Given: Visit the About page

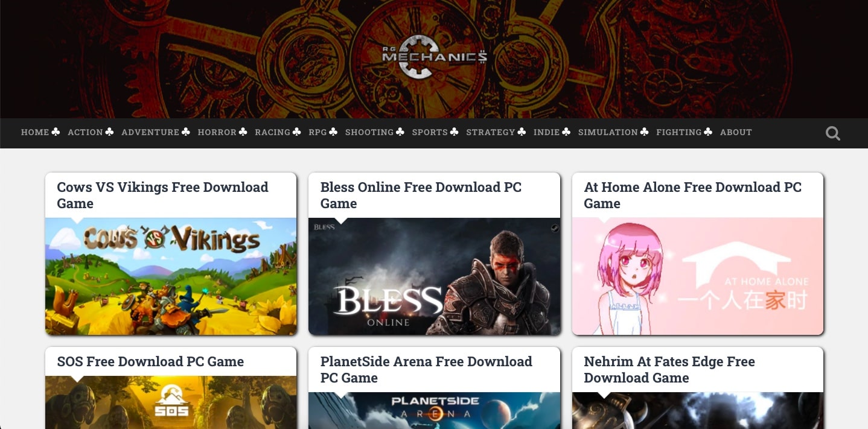Looking at the screenshot, I should click(736, 132).
